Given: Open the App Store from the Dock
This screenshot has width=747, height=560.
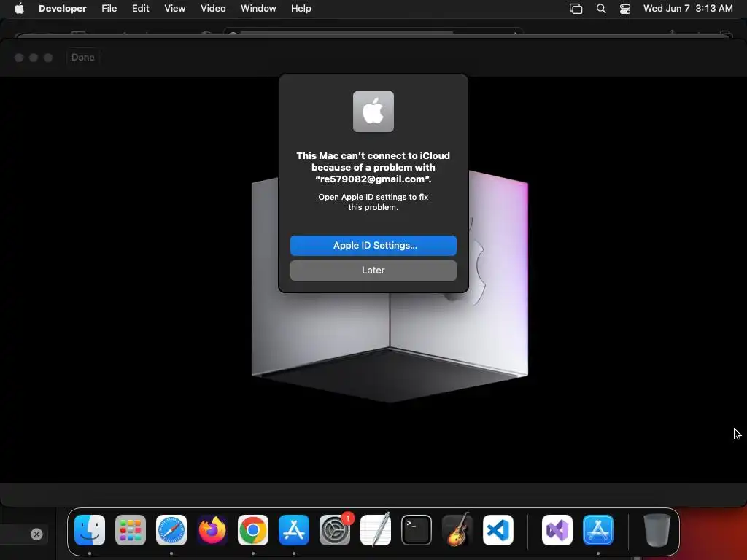Looking at the screenshot, I should (294, 530).
